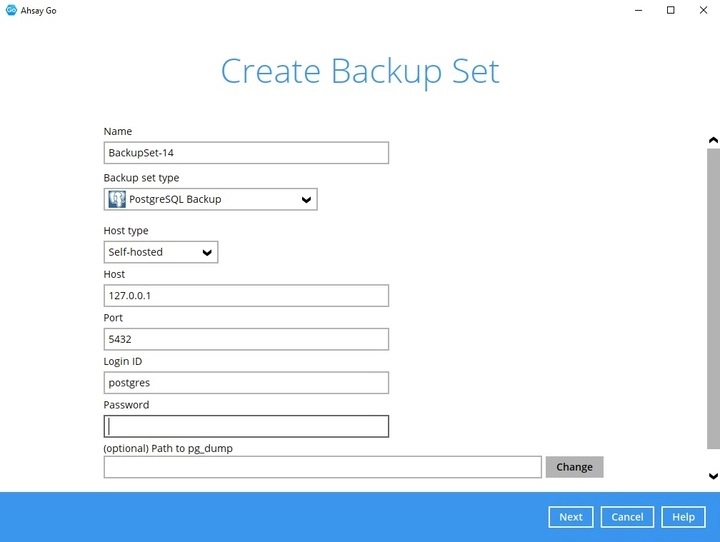Open Help from the bottom bar

click(683, 517)
